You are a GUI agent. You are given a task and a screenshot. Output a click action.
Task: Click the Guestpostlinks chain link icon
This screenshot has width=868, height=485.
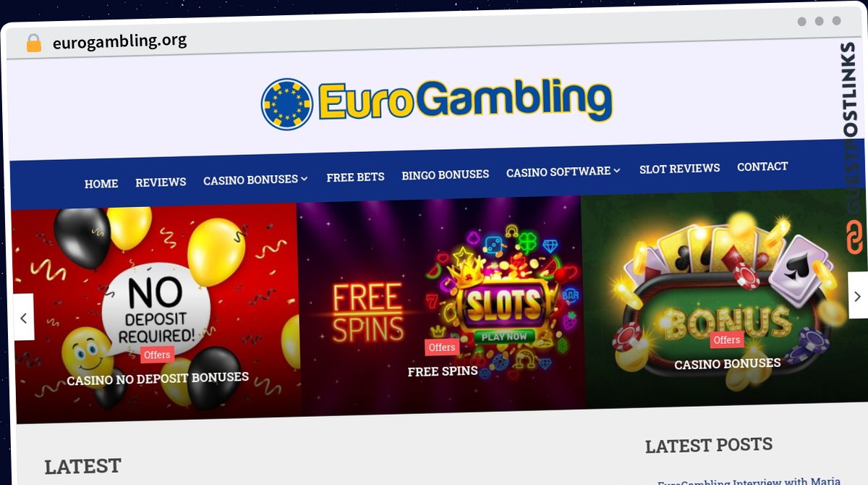[x=855, y=237]
